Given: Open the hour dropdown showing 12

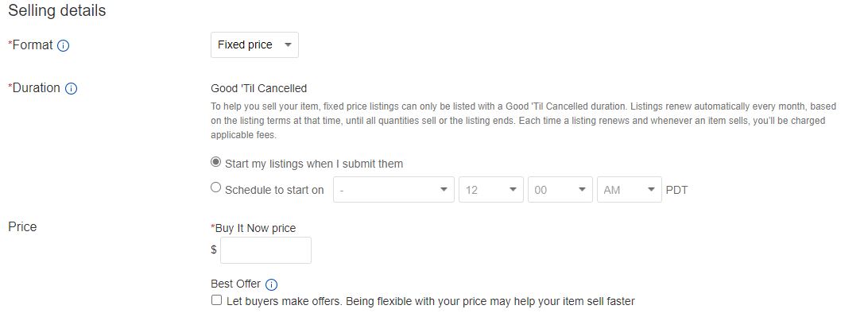Looking at the screenshot, I should (491, 190).
